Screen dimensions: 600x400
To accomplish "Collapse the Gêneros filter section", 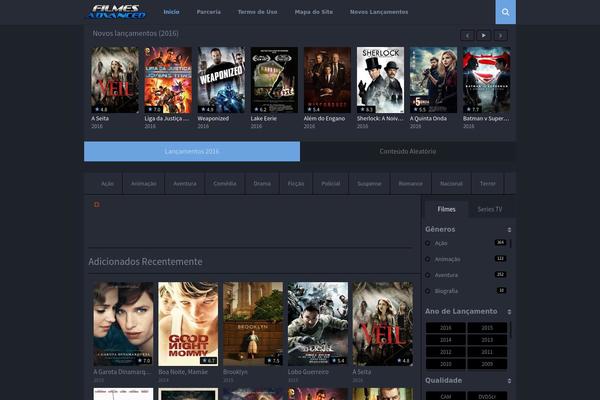I will pos(509,230).
